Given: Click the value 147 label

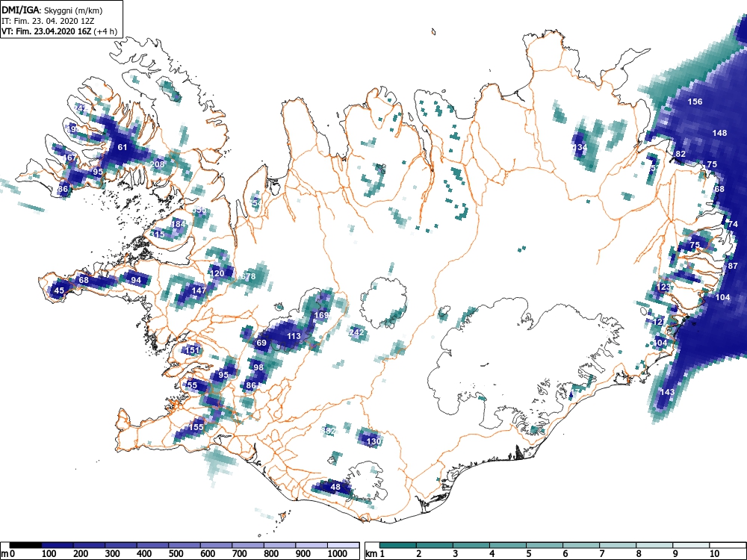Looking at the screenshot, I should click(199, 290).
